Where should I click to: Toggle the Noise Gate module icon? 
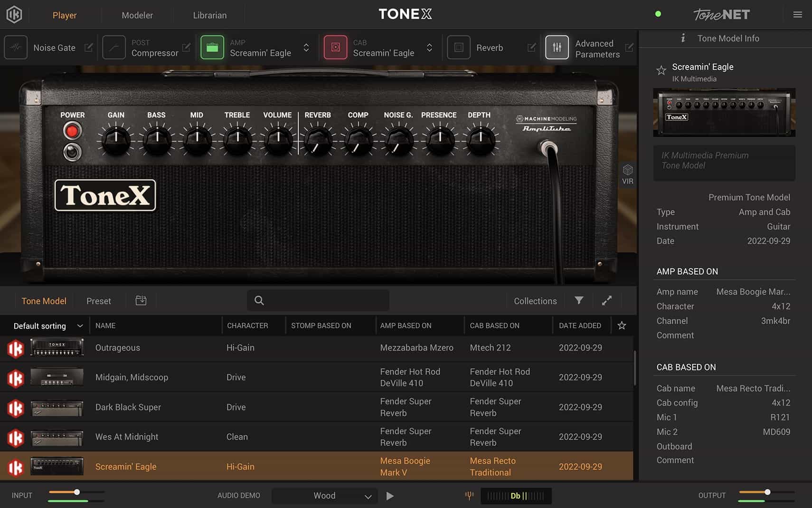click(x=16, y=48)
